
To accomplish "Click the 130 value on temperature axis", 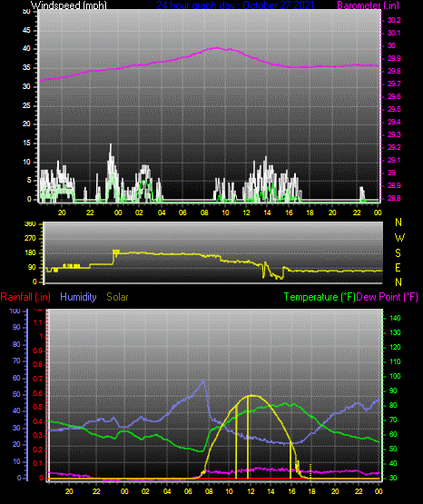I will (395, 332).
